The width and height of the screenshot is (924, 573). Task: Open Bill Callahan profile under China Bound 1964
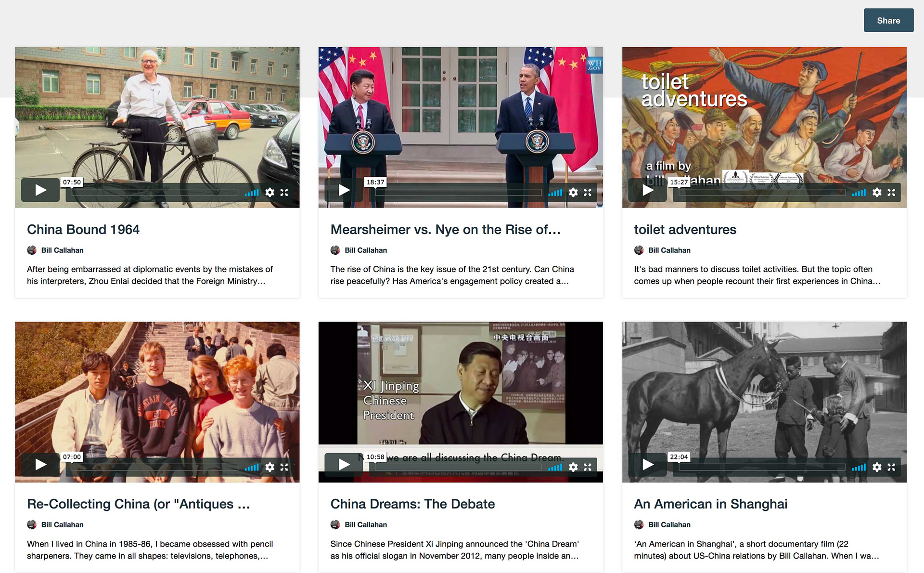click(62, 250)
